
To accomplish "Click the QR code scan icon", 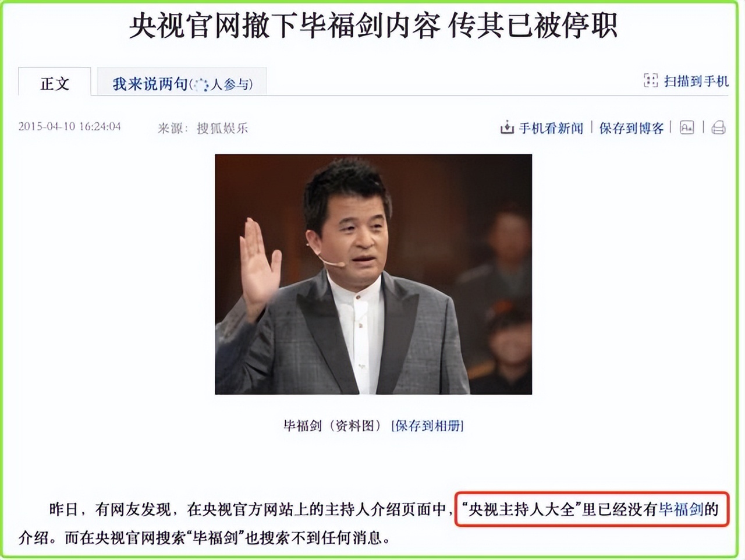I will coord(651,81).
